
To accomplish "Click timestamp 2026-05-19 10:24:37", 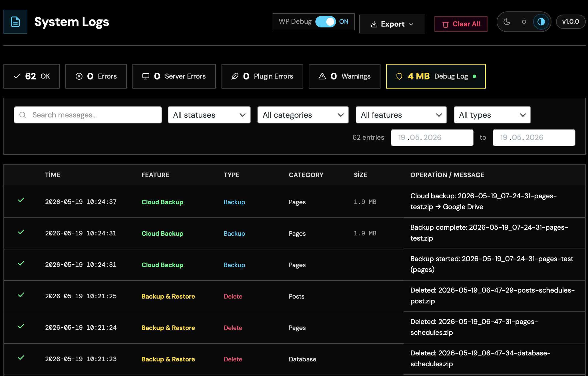I will point(81,202).
